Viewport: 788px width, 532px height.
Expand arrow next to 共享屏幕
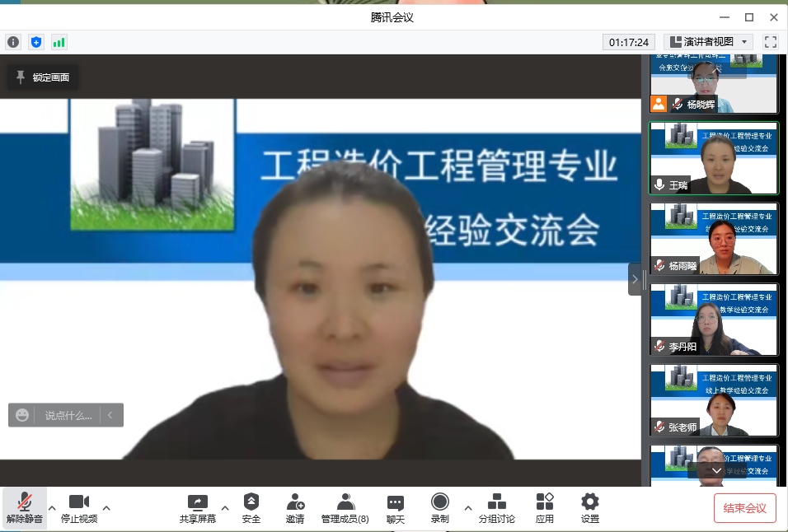225,507
